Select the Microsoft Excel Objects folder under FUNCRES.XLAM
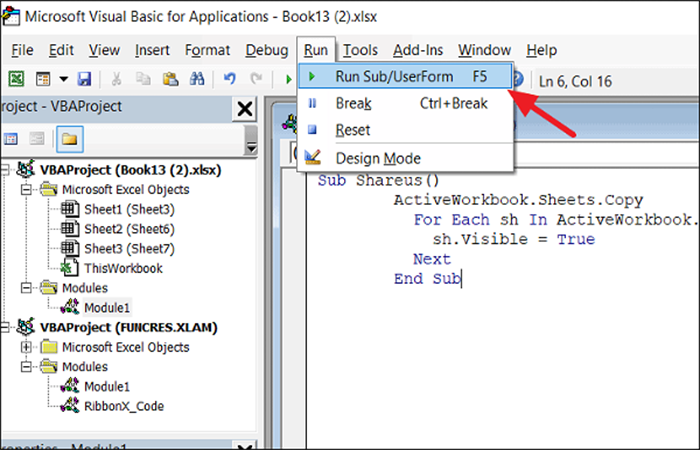This screenshot has height=450, width=700. 125,347
